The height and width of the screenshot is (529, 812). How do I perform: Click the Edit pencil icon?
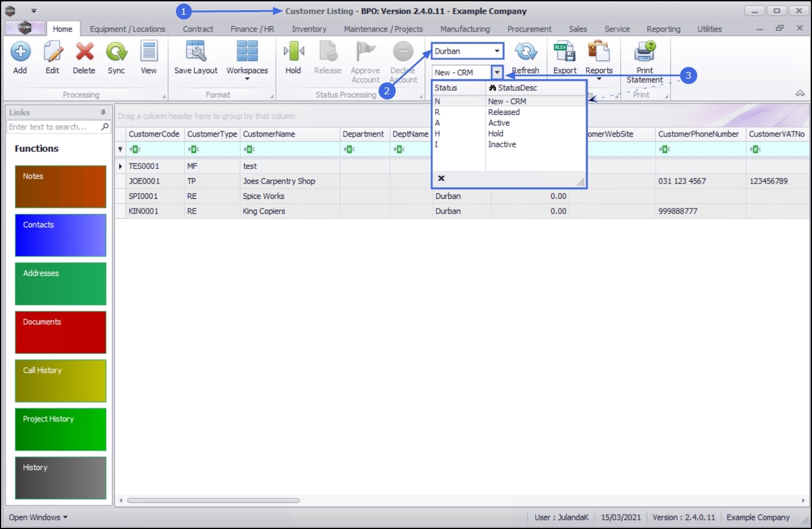coord(53,52)
